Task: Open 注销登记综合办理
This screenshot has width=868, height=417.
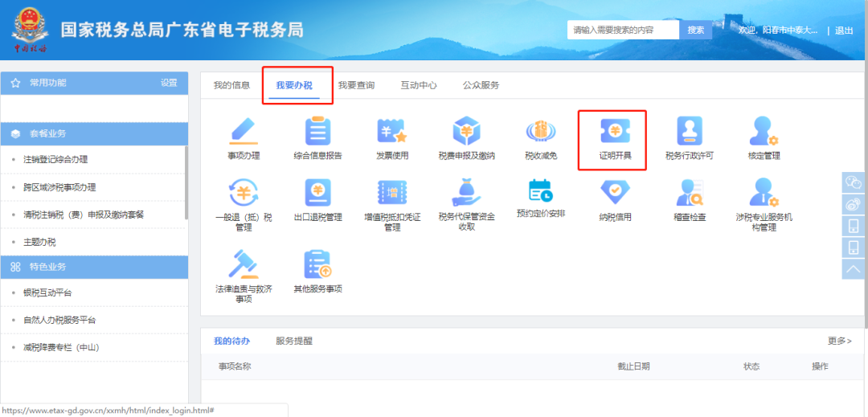Action: 55,160
